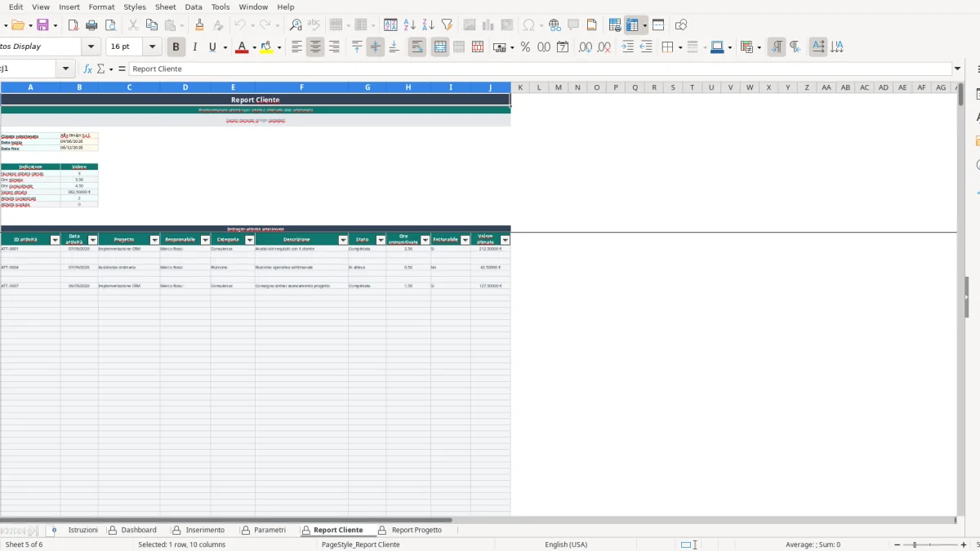The width and height of the screenshot is (980, 551).
Task: Open the Istruzioni sheet tab
Action: click(x=82, y=531)
